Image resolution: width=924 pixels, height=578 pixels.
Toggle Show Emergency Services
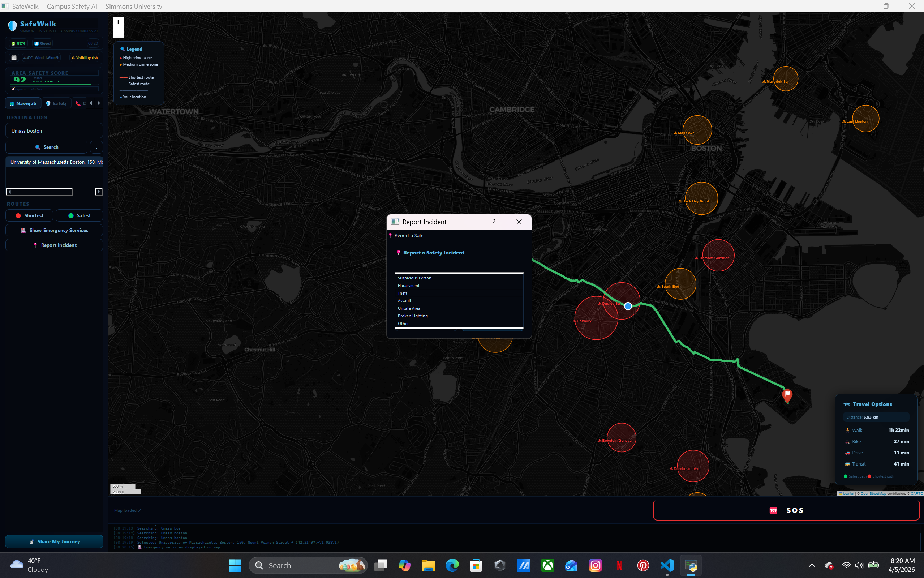pyautogui.click(x=54, y=231)
